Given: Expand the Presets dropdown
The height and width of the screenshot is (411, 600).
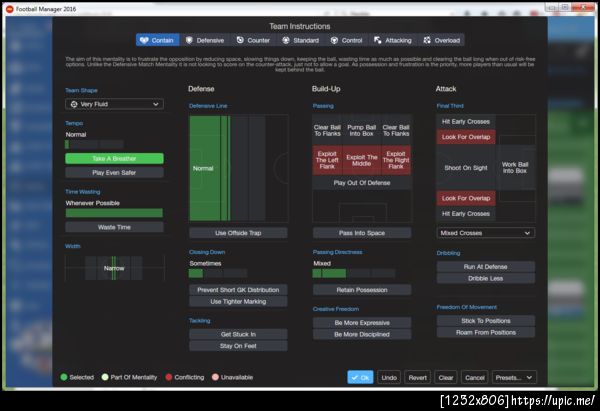Looking at the screenshot, I should pyautogui.click(x=514, y=378).
